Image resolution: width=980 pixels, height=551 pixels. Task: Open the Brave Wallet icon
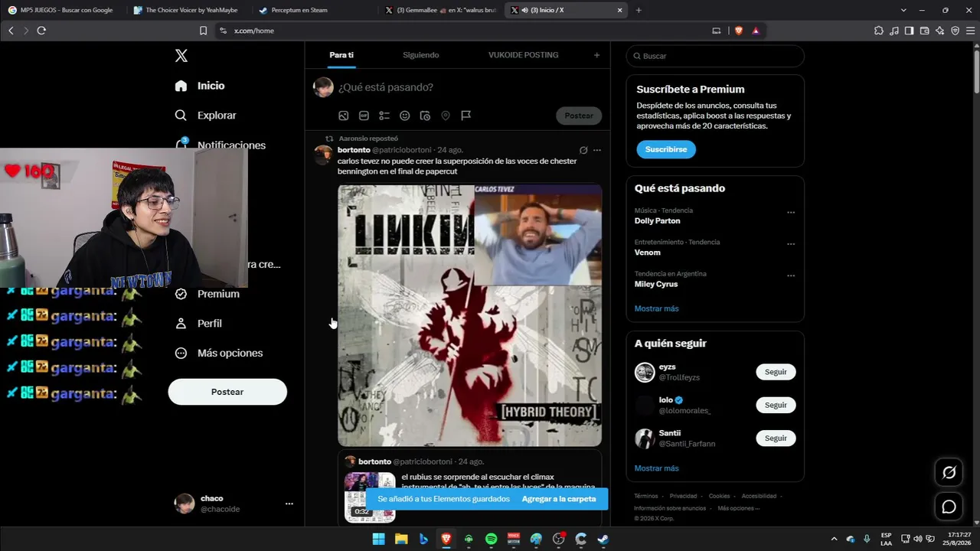[x=925, y=31]
